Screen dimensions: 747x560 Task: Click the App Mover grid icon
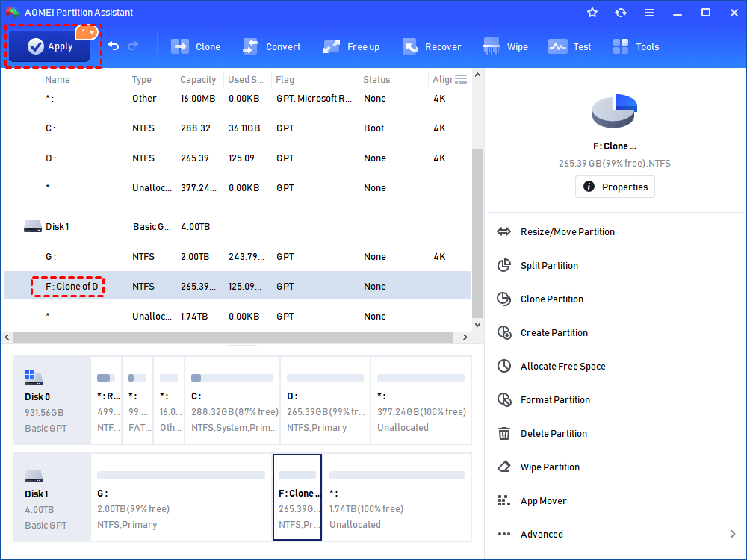pyautogui.click(x=504, y=500)
